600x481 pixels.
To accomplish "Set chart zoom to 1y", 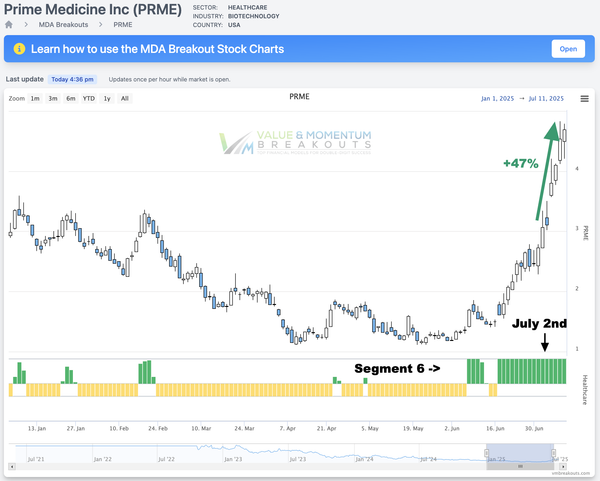I will click(x=107, y=98).
